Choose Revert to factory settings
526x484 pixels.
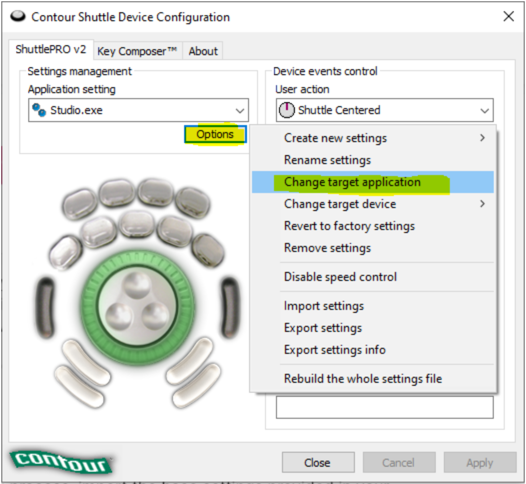373,226
